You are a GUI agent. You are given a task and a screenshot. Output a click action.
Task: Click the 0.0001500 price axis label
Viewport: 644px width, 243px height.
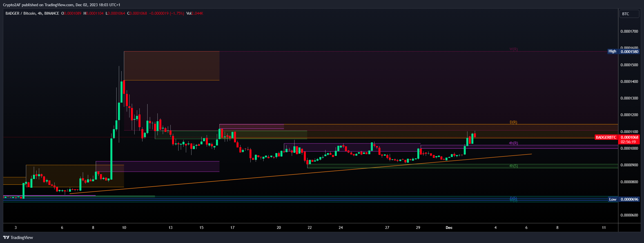[x=629, y=65]
